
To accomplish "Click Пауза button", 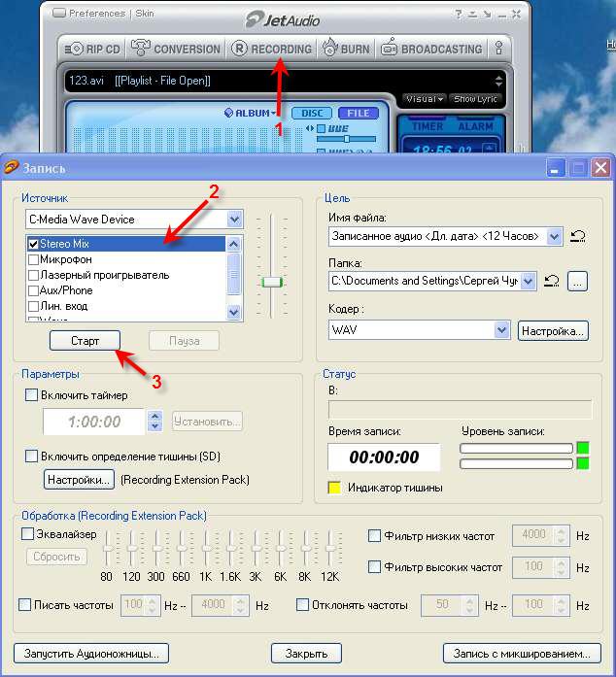I will 184,341.
